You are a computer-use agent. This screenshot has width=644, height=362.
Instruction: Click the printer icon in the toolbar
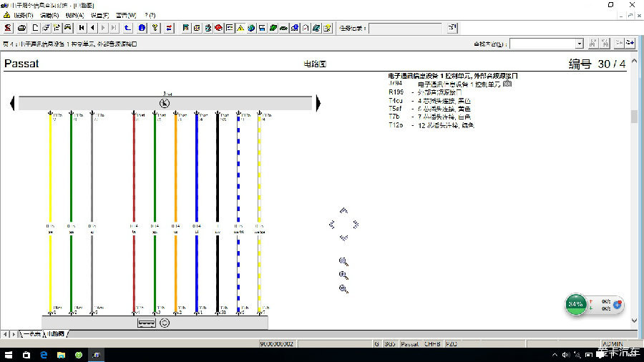point(21,28)
